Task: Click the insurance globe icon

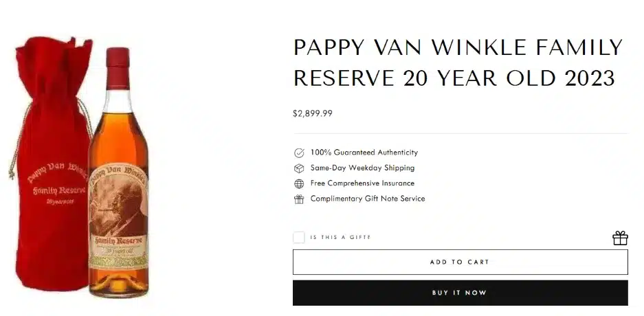Action: click(299, 183)
